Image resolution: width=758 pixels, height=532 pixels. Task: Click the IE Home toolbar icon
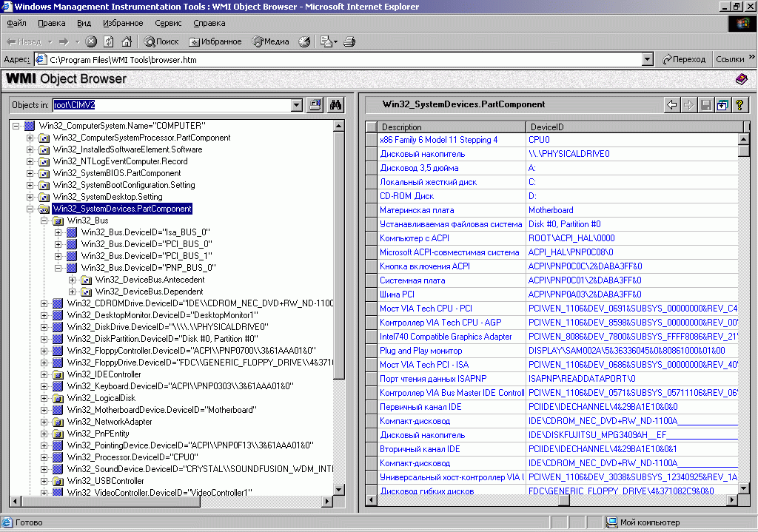(127, 41)
